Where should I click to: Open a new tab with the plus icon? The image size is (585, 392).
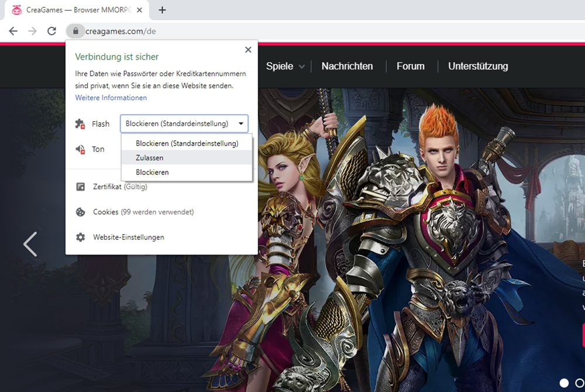(x=163, y=10)
